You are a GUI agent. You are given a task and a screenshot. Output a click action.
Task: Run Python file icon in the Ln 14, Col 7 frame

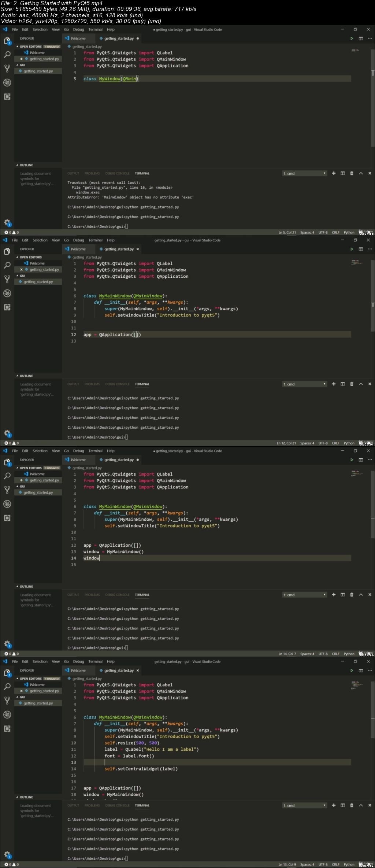coord(352,460)
